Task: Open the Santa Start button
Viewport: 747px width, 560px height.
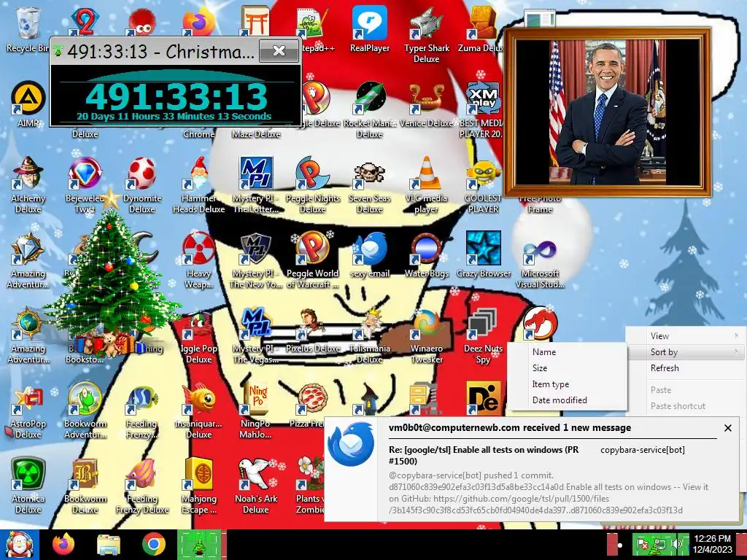Action: pyautogui.click(x=20, y=545)
